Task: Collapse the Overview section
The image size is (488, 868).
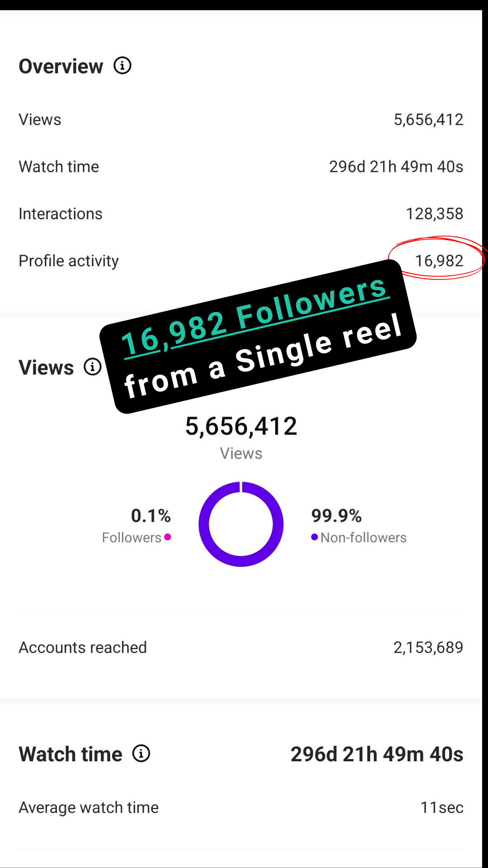Action: pyautogui.click(x=61, y=66)
